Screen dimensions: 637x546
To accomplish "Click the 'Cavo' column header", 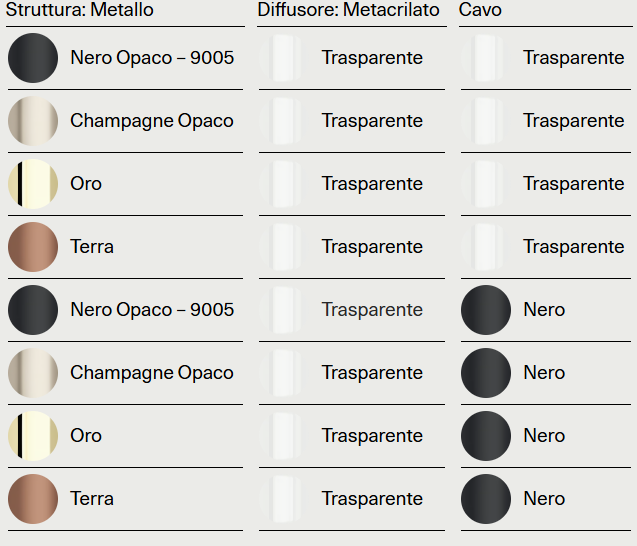I will point(480,10).
